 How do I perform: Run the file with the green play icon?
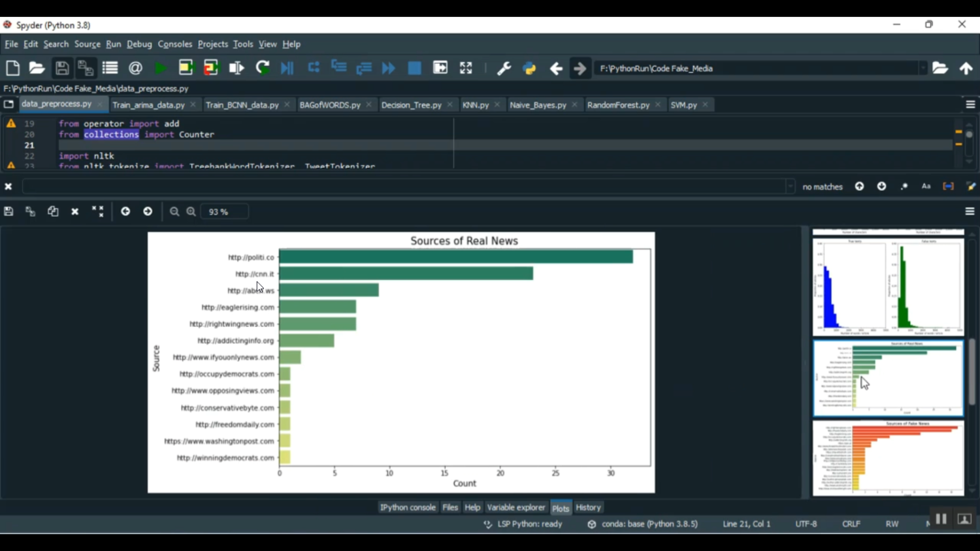[160, 68]
